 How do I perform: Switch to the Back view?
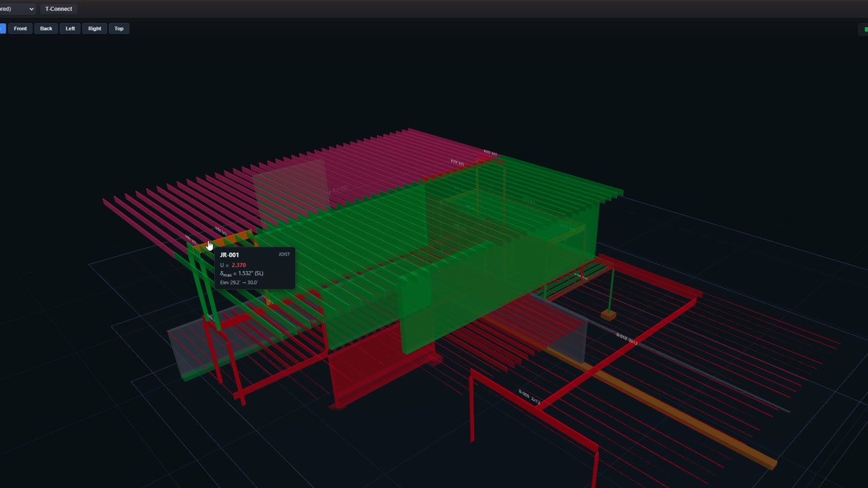pyautogui.click(x=46, y=28)
